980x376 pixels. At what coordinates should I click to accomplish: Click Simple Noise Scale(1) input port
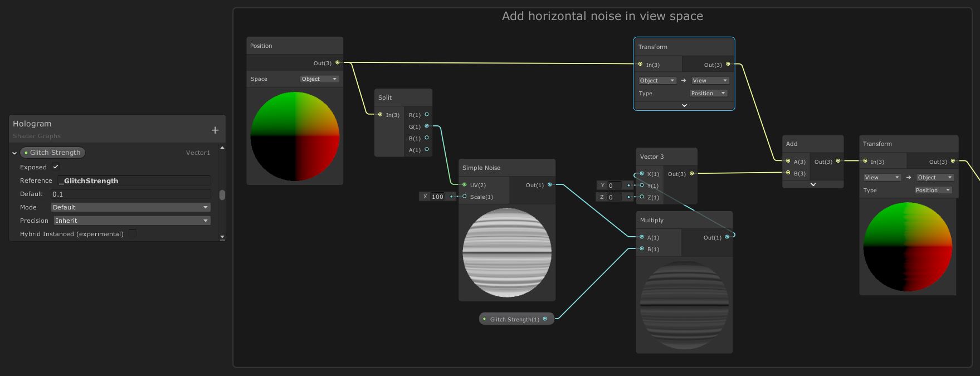465,196
